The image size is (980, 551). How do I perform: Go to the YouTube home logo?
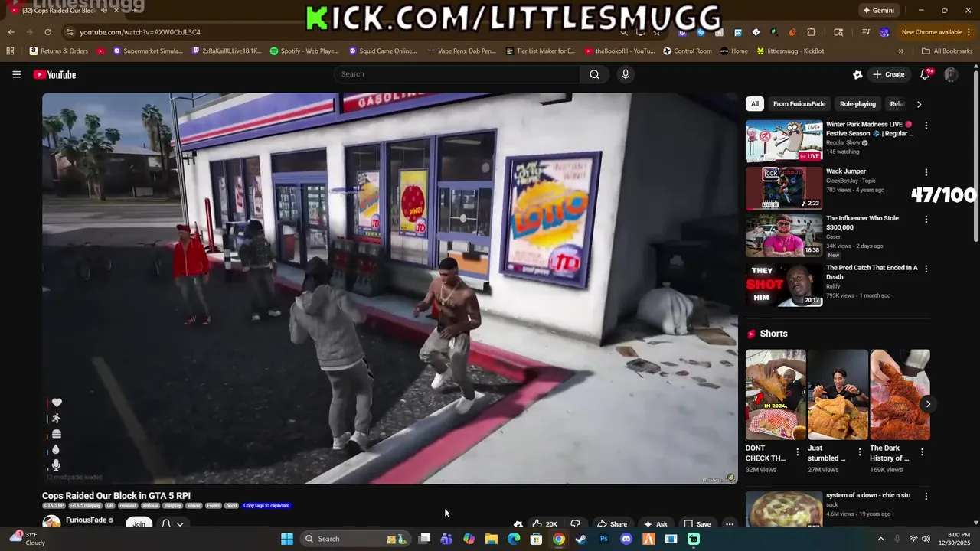[54, 74]
